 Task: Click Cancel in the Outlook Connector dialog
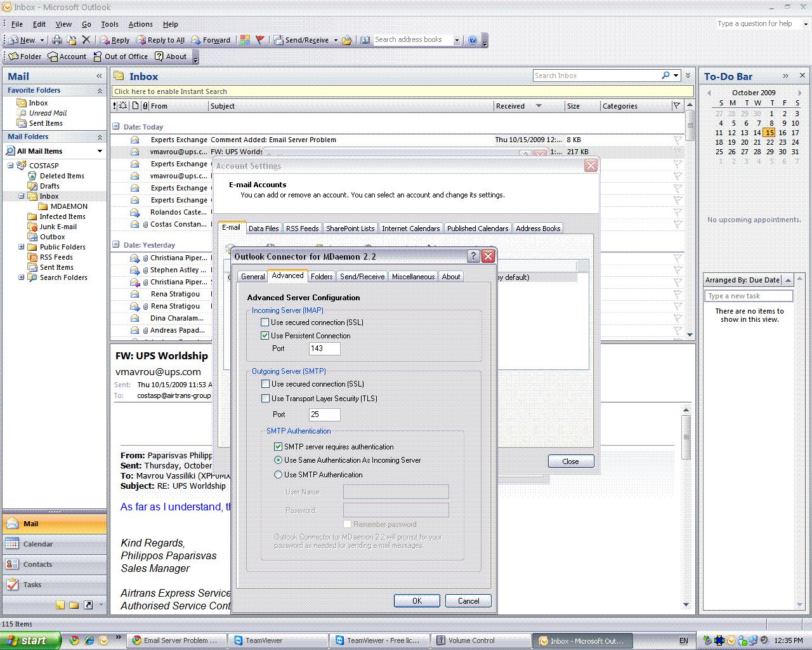click(468, 600)
